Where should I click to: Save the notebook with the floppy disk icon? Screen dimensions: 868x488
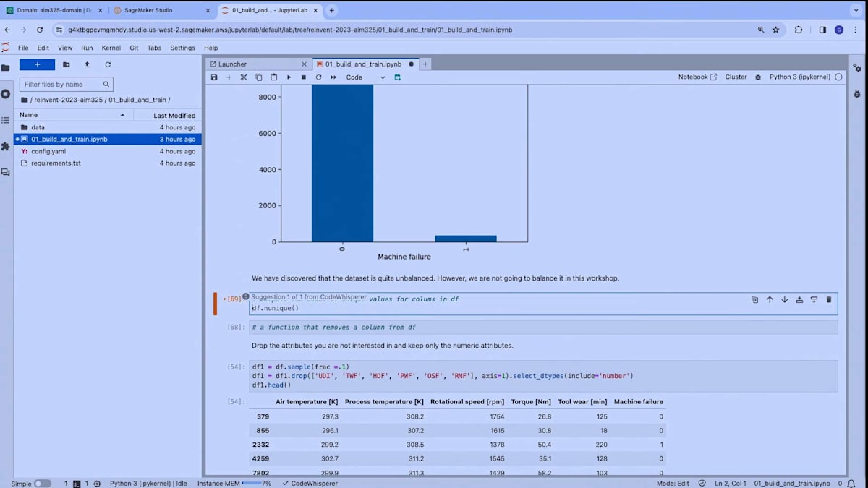coord(214,77)
